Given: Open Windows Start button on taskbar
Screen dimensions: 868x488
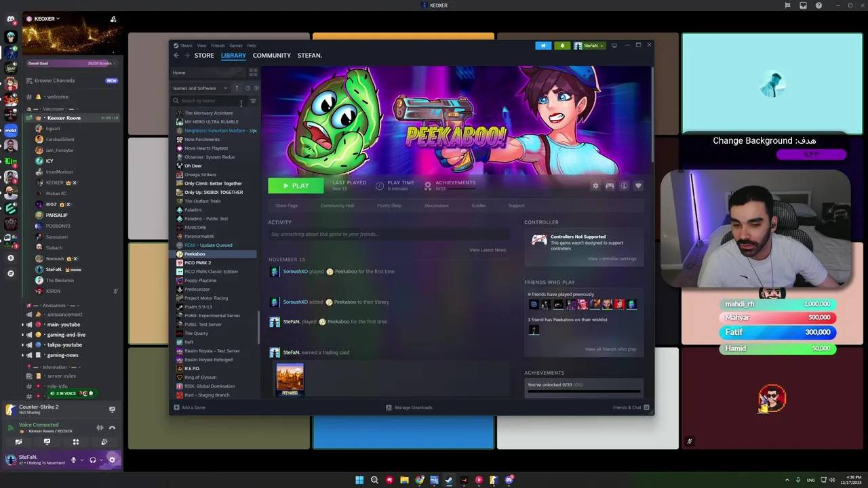Looking at the screenshot, I should coord(359,480).
